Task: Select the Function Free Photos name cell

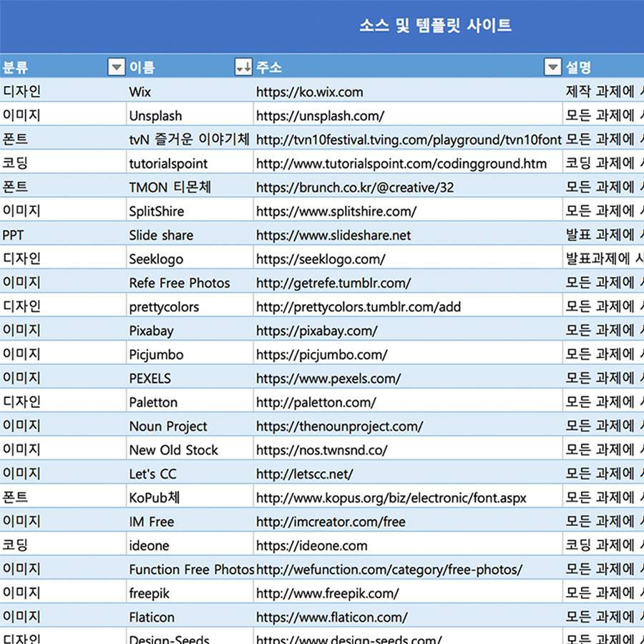Action: coord(190,568)
